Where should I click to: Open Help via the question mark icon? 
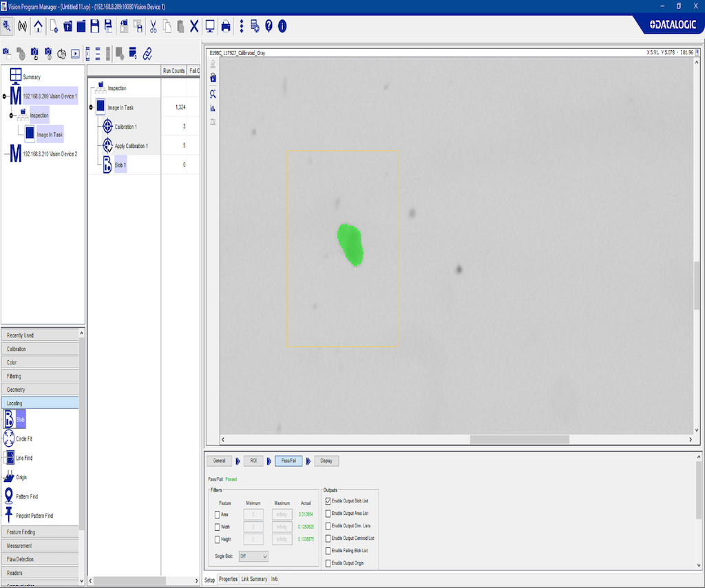click(269, 26)
